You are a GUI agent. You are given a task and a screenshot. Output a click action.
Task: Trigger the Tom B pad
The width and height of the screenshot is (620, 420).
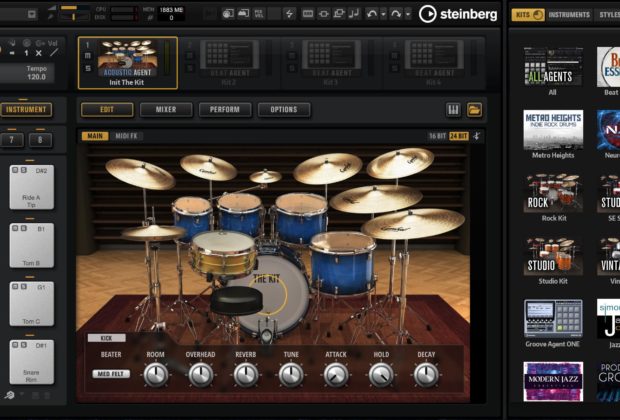click(x=32, y=246)
